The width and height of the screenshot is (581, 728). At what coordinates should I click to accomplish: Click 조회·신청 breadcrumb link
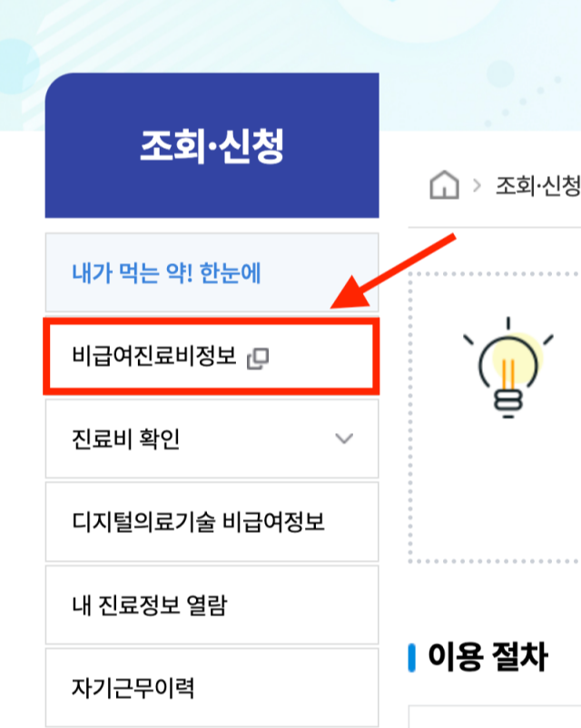pyautogui.click(x=537, y=186)
